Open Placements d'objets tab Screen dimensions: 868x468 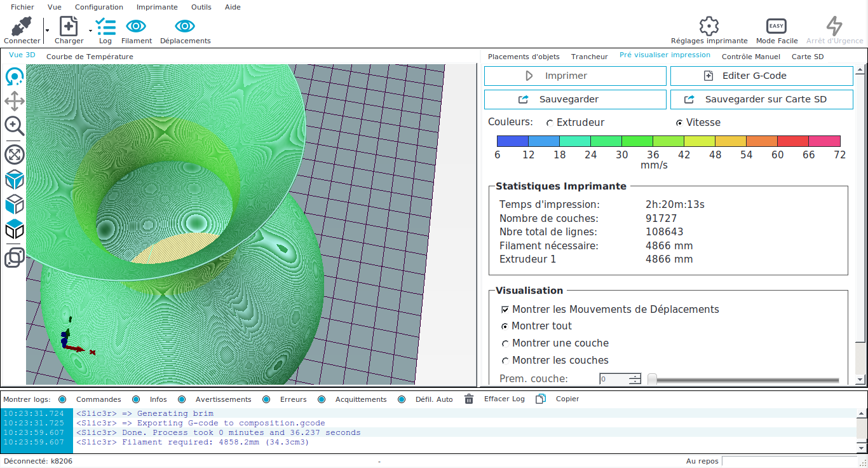click(x=524, y=57)
